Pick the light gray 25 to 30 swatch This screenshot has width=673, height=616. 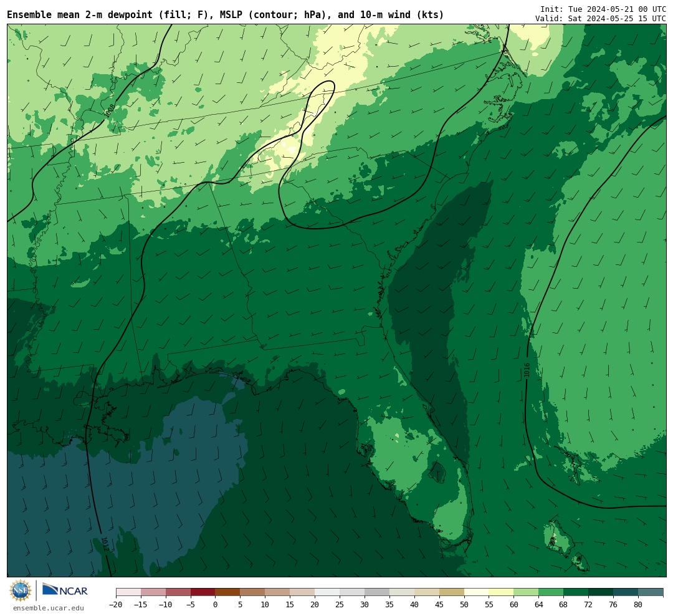[x=352, y=592]
